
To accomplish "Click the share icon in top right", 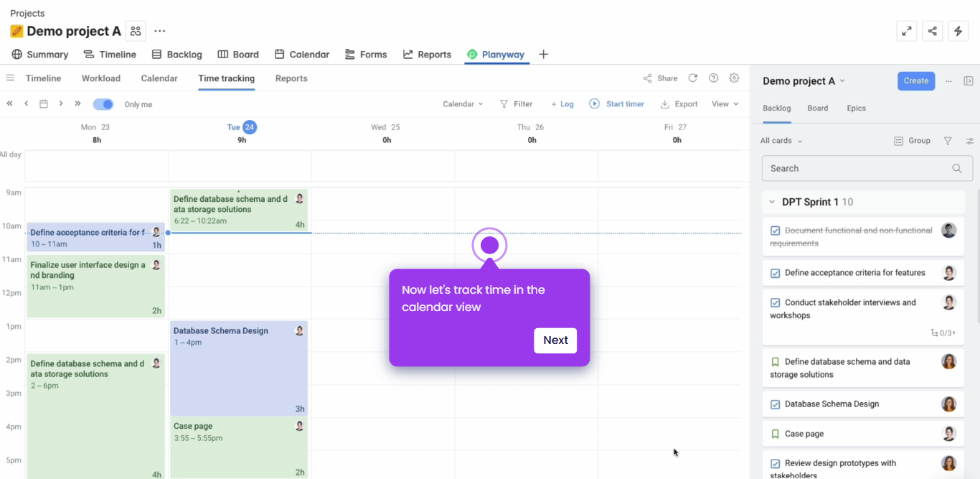I will tap(933, 31).
